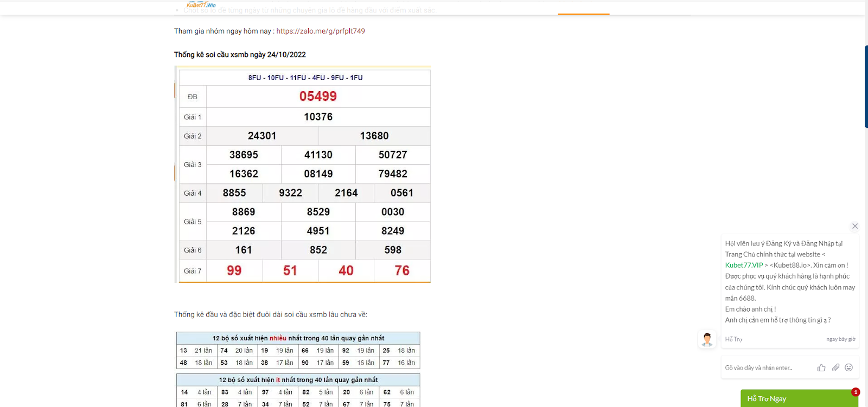Select the '20 lần' cell beside number 74
This screenshot has height=407, width=868.
(x=244, y=351)
